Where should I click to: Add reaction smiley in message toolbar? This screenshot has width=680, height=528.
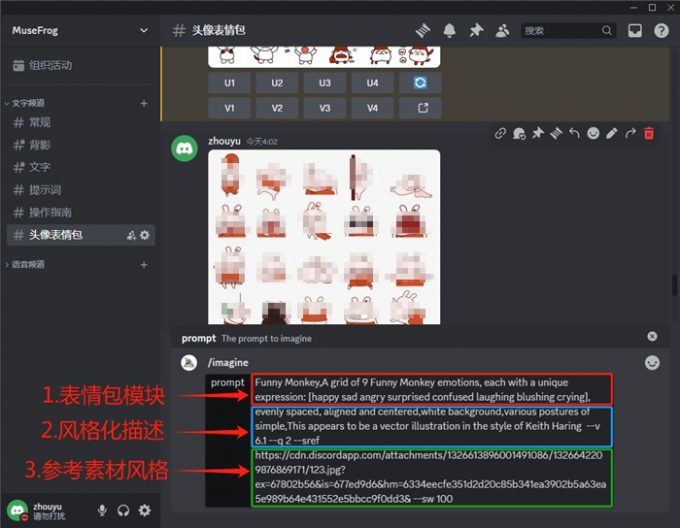pos(593,133)
